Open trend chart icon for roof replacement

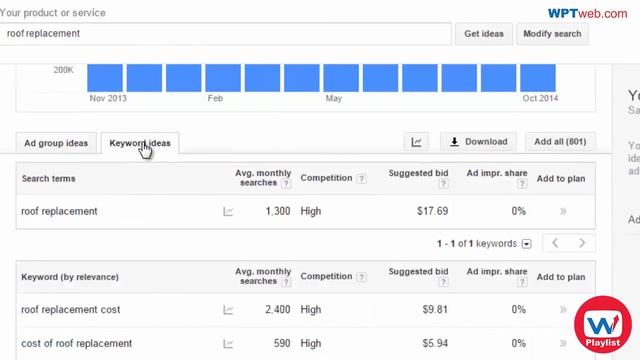point(228,211)
